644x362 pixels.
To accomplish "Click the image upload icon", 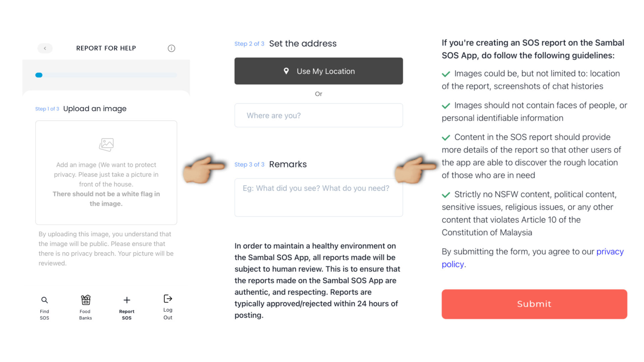I will pos(106,144).
